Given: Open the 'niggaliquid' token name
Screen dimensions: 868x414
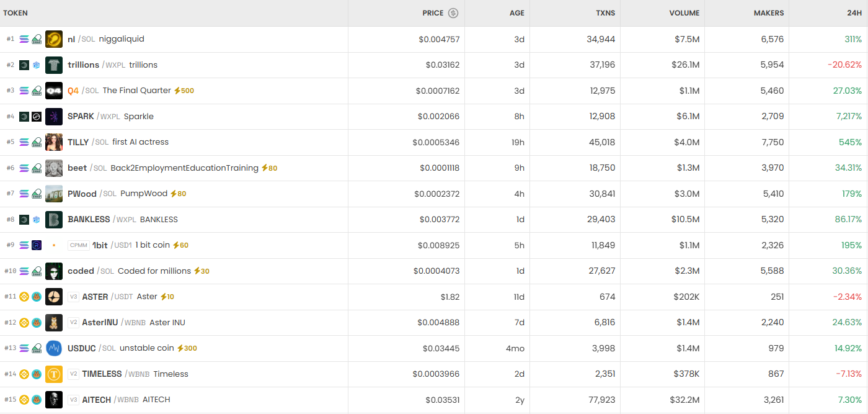Looking at the screenshot, I should (122, 39).
